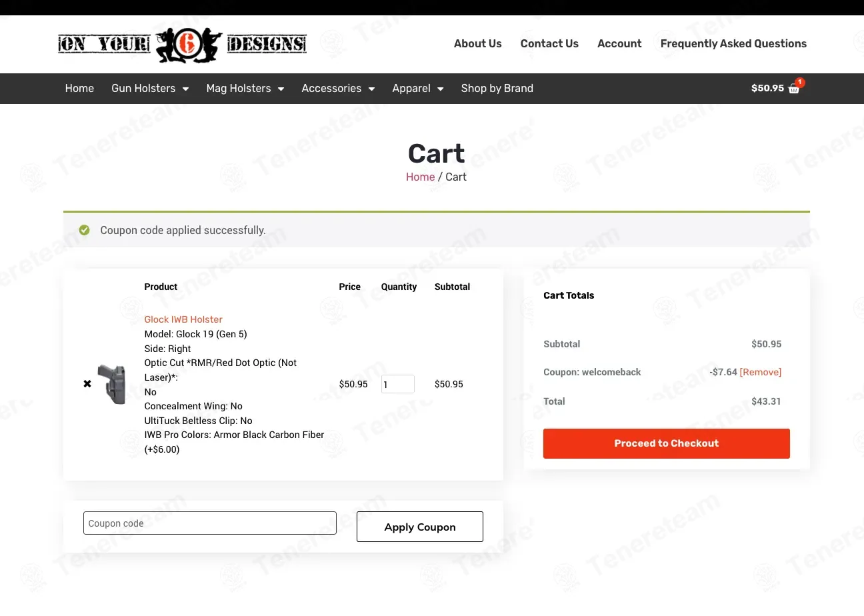Remove Glock IWB Holster with X icon
The width and height of the screenshot is (864, 616).
tap(87, 384)
